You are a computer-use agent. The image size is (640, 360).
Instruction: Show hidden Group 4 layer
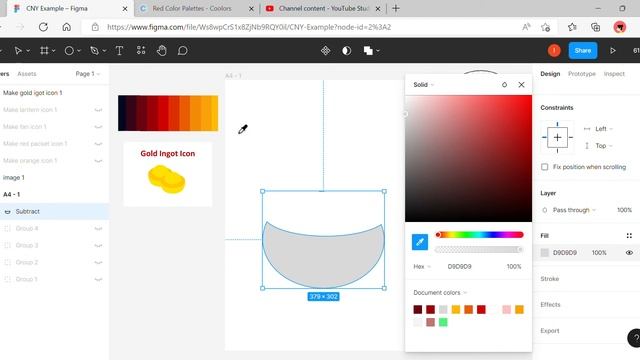tap(98, 229)
